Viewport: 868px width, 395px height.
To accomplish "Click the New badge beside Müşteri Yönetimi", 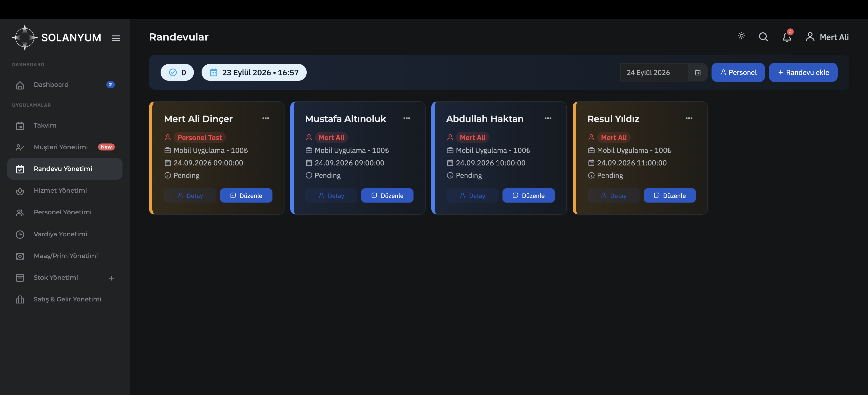I will [x=106, y=147].
